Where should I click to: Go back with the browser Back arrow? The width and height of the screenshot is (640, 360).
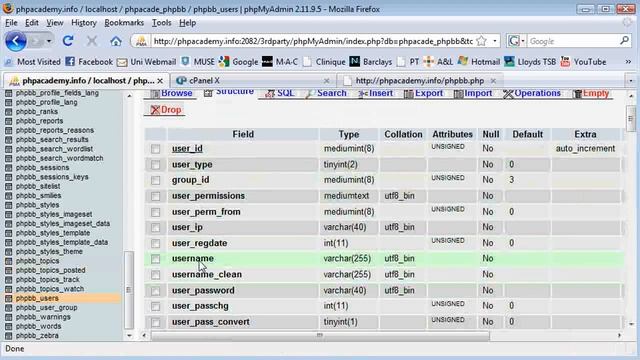(16, 41)
